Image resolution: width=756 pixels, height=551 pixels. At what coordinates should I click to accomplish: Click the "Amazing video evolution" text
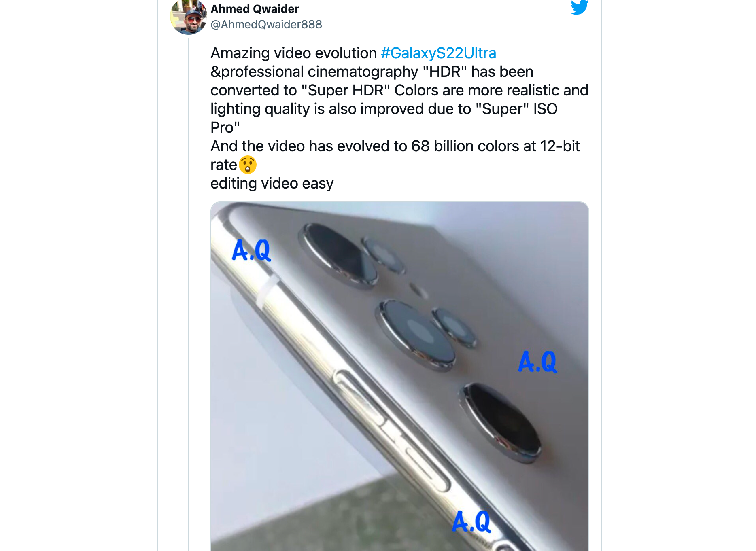[293, 53]
